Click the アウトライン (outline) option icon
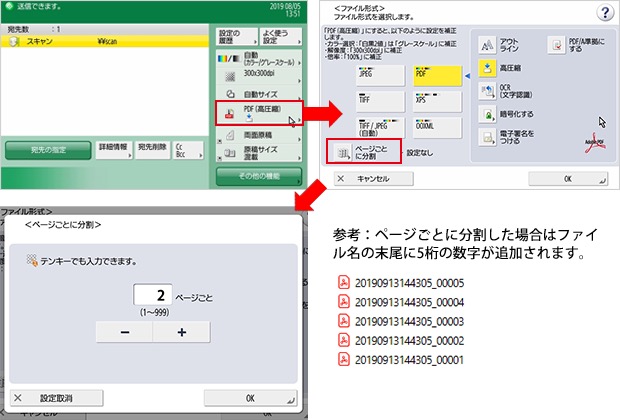The image size is (620, 420). click(487, 45)
